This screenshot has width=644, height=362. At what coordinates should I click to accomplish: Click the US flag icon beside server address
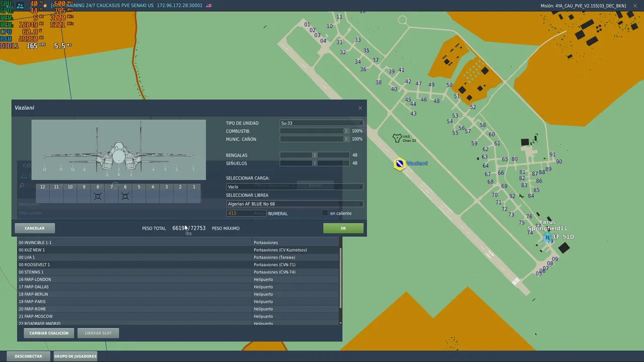[x=209, y=6]
